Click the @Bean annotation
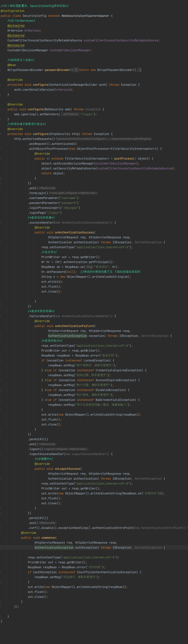Image resolution: width=188 pixels, height=644 pixels. pyautogui.click(x=12, y=65)
